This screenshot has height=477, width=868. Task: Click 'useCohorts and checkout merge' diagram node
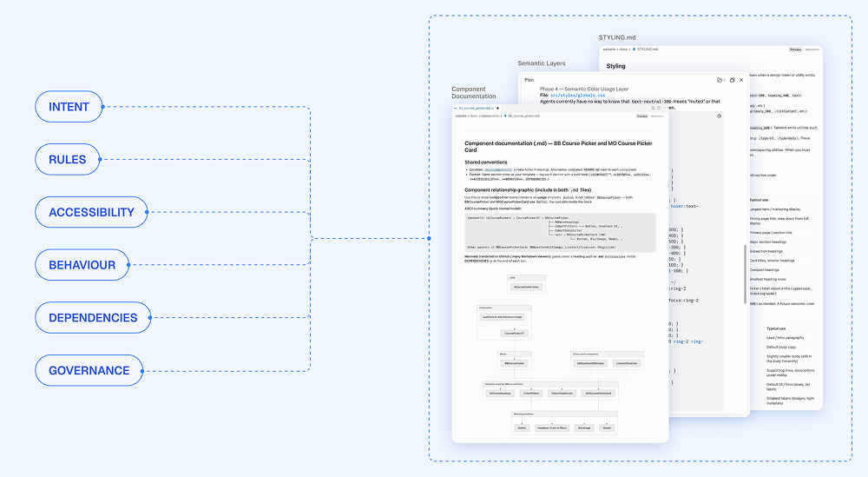click(x=503, y=317)
